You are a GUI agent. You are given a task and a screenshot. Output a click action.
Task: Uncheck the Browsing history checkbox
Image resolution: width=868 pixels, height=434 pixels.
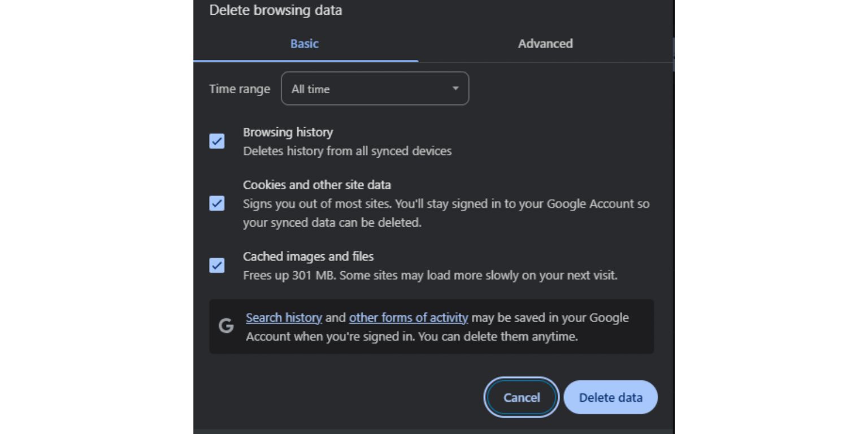click(x=217, y=141)
